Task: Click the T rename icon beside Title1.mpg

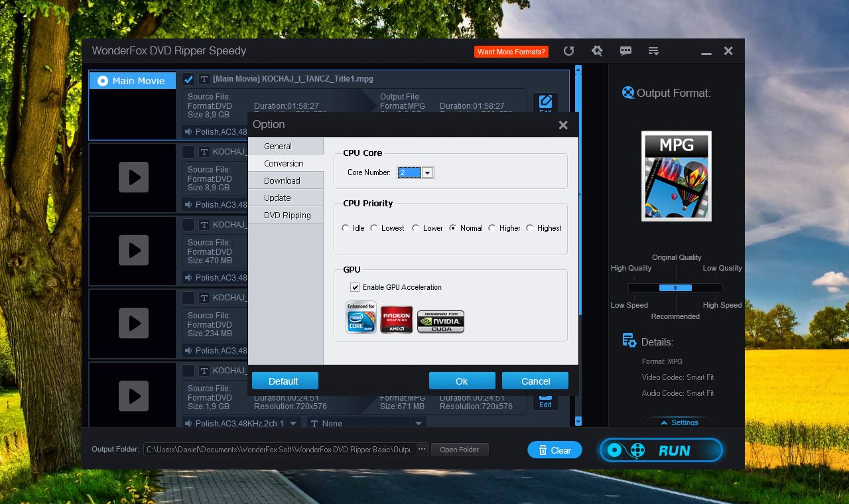Action: tap(204, 79)
